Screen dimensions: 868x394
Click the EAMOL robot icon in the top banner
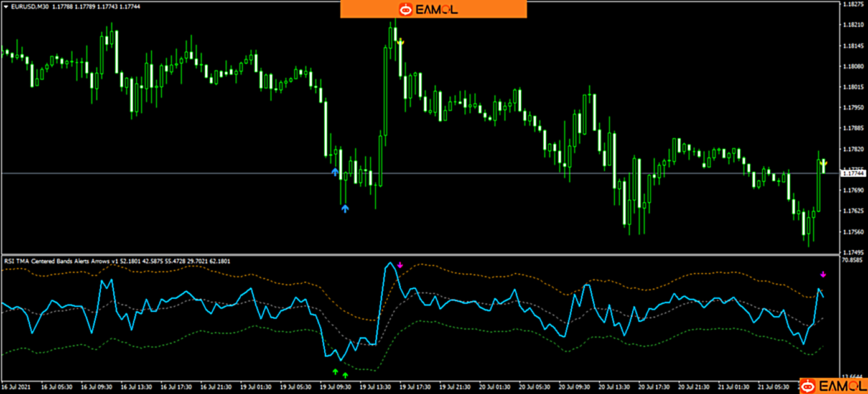(x=406, y=9)
